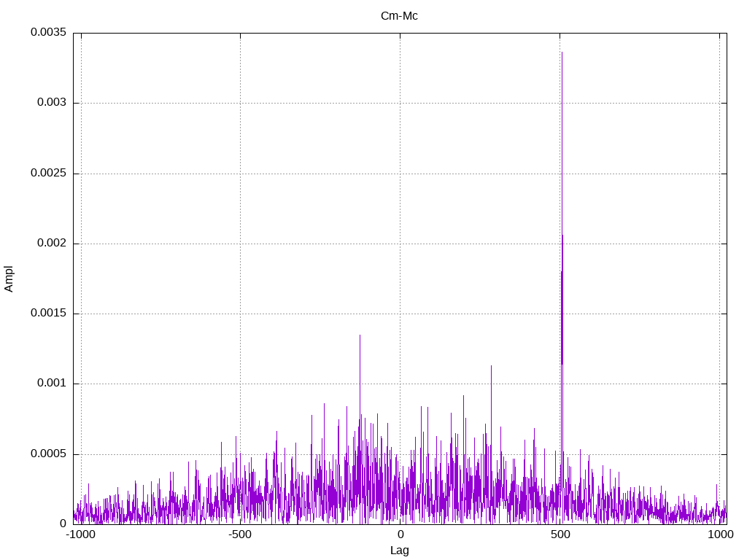747x560 pixels.
Task: Click the y-axis value 0.0035
Action: [x=49, y=32]
